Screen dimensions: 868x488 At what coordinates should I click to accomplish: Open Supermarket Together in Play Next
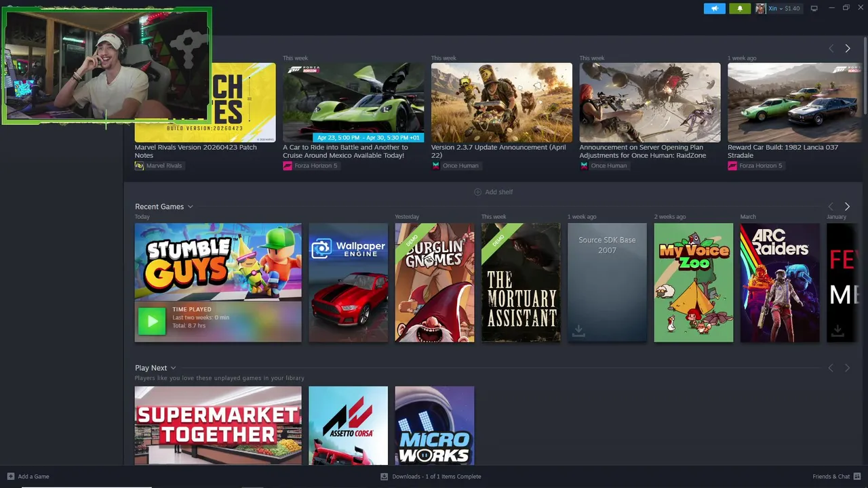[x=218, y=426]
